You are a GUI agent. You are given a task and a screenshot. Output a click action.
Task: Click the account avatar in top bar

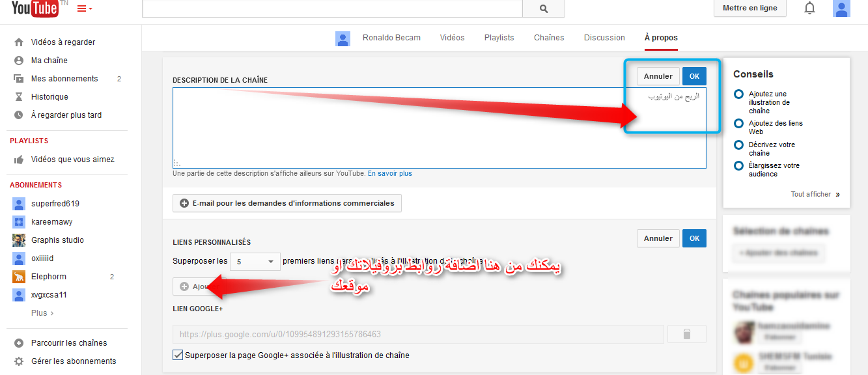coord(841,8)
